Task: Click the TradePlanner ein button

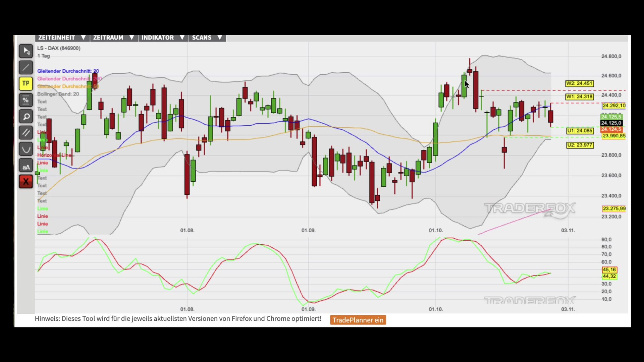Action: click(x=358, y=320)
